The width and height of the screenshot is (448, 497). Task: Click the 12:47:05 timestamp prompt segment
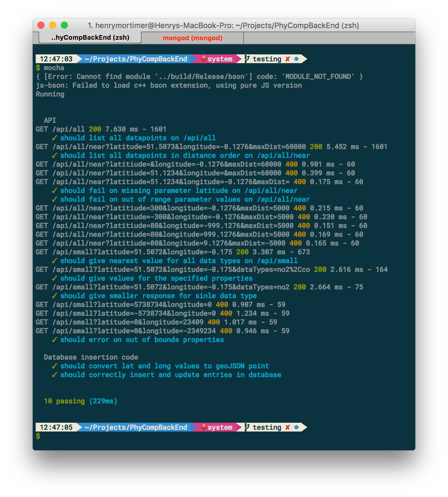56,427
